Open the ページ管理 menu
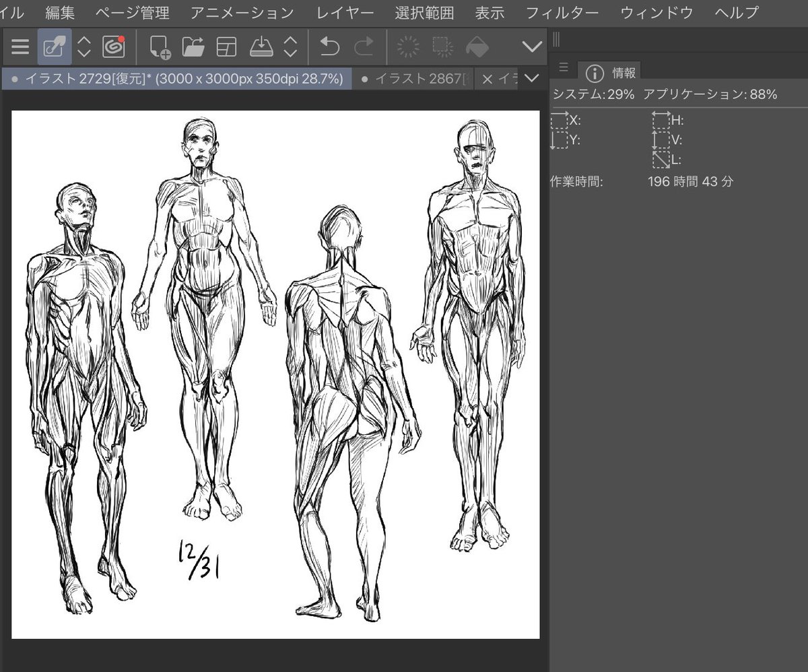This screenshot has height=672, width=808. pos(132,12)
